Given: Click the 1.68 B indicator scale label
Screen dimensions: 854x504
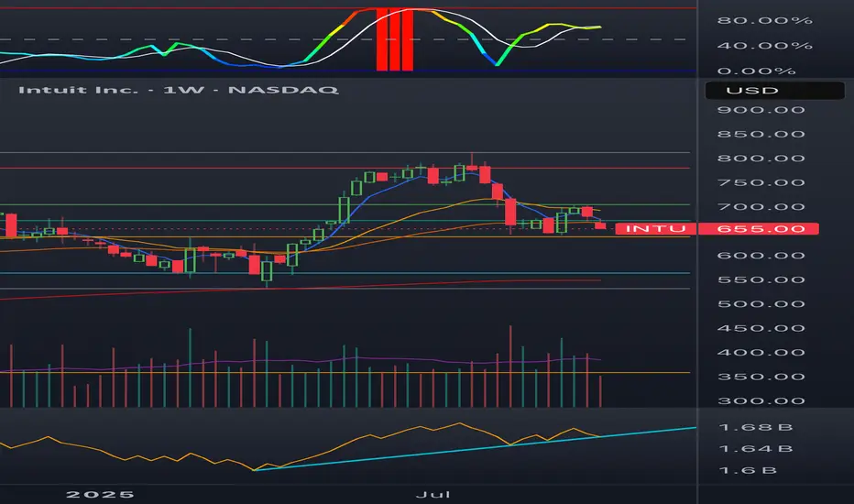Looking at the screenshot, I should (x=756, y=427).
